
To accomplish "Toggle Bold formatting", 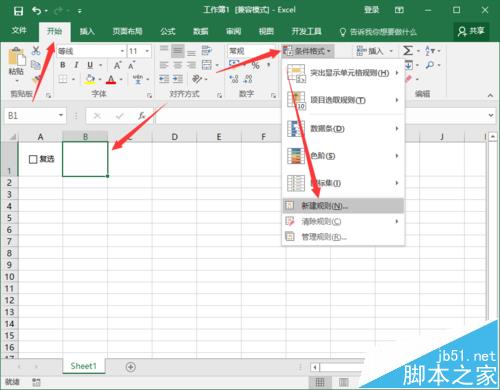I will pos(63,65).
